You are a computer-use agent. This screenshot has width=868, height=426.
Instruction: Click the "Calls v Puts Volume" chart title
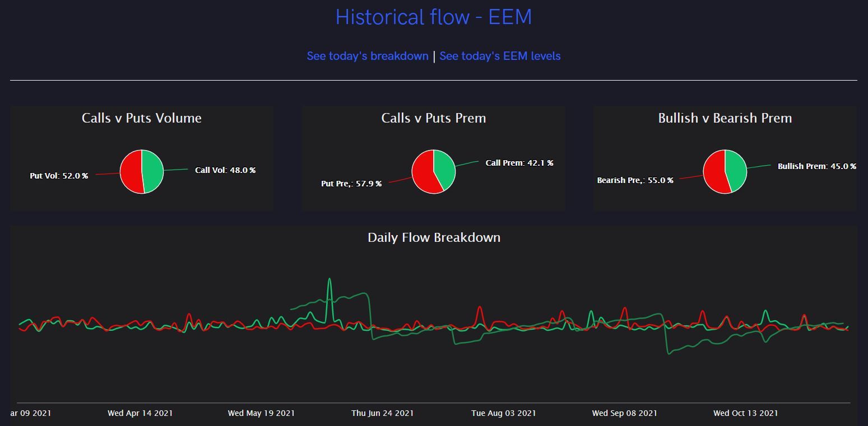(x=142, y=118)
